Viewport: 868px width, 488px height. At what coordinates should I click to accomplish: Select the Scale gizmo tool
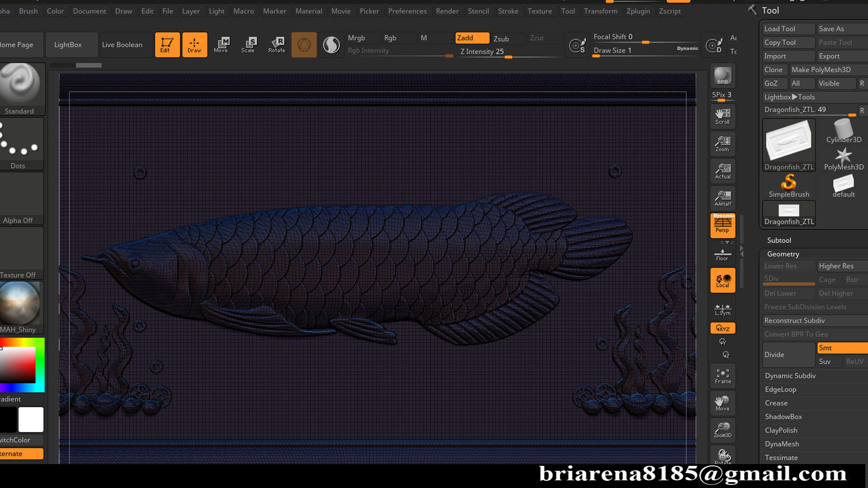[248, 45]
